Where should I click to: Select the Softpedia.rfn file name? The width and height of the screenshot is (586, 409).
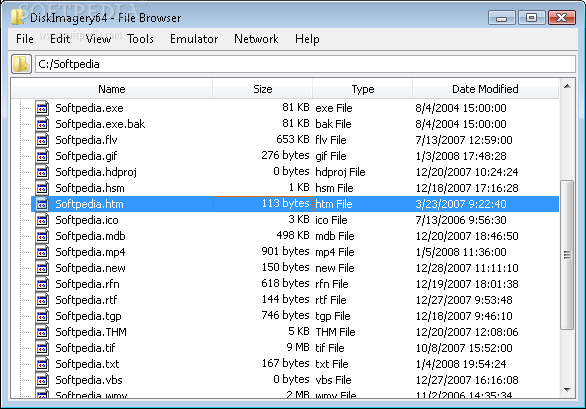87,284
